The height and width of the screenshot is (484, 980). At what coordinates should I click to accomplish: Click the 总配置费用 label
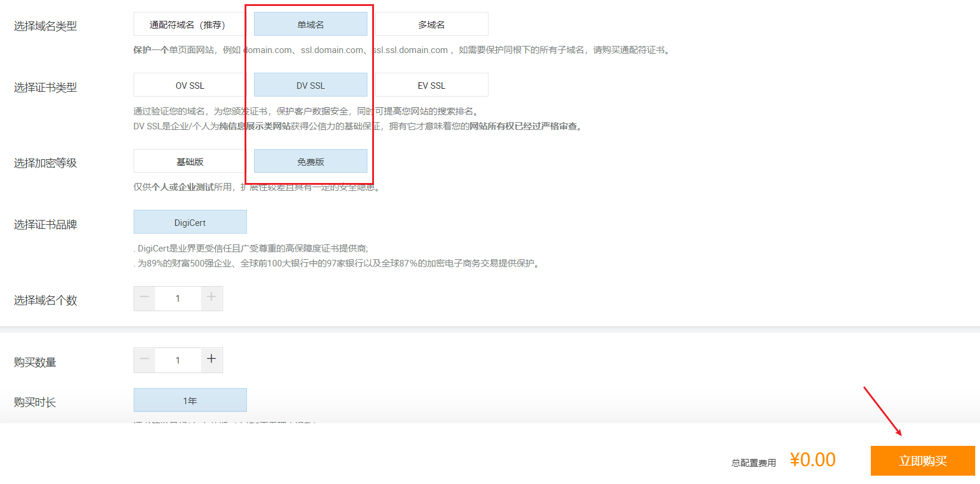pyautogui.click(x=754, y=463)
